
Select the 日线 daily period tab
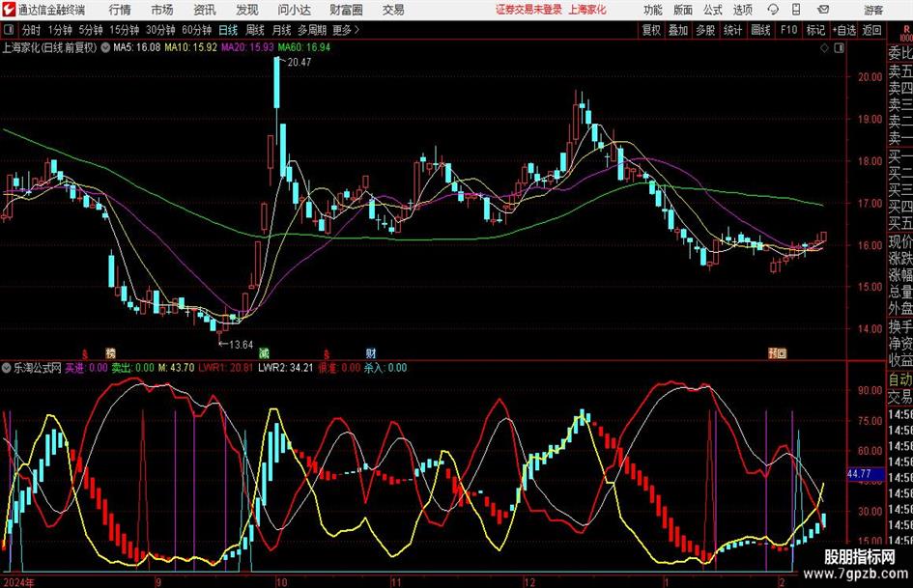coord(228,30)
